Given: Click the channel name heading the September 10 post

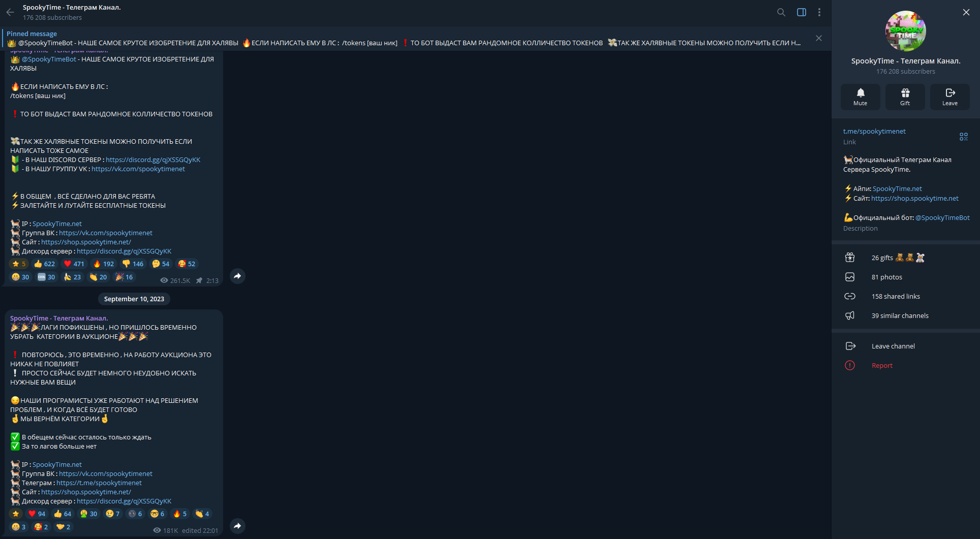Looking at the screenshot, I should [x=59, y=319].
